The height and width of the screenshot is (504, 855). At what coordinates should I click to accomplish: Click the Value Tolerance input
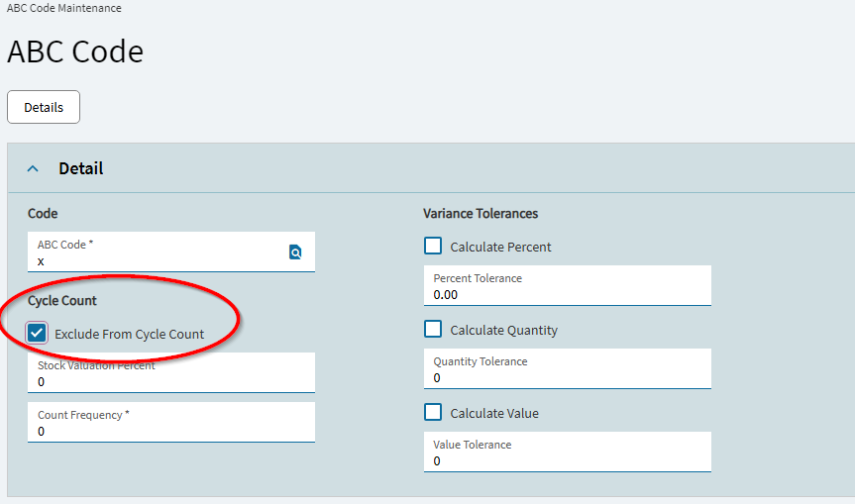coord(567,453)
